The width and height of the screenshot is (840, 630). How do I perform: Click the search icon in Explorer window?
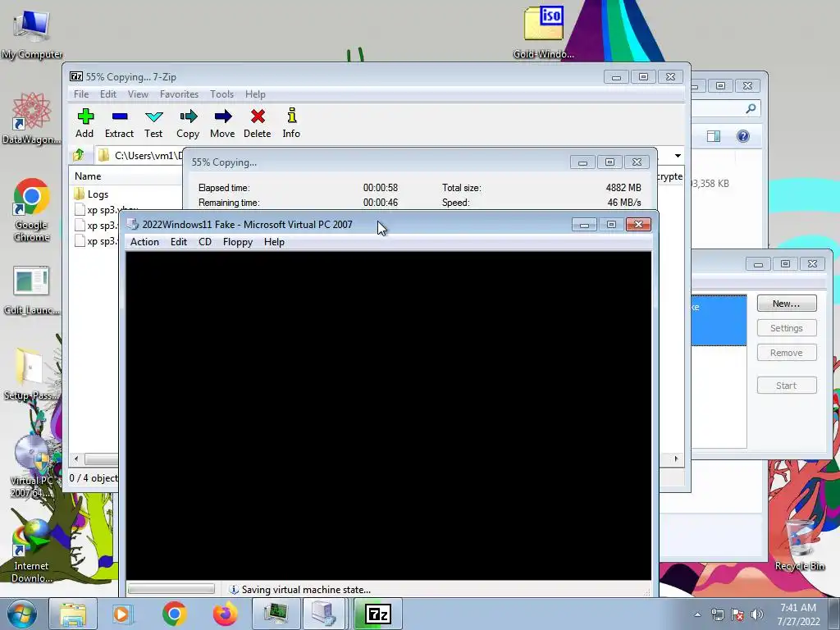click(751, 109)
